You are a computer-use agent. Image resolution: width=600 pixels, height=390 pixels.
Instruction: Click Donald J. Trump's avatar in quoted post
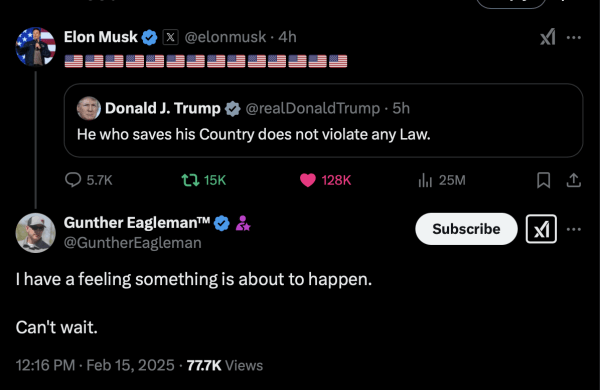point(89,108)
